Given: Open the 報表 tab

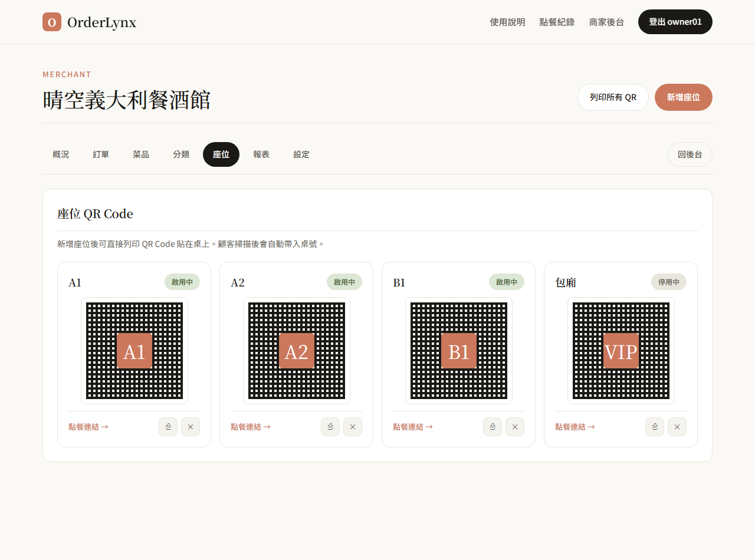Looking at the screenshot, I should point(261,154).
